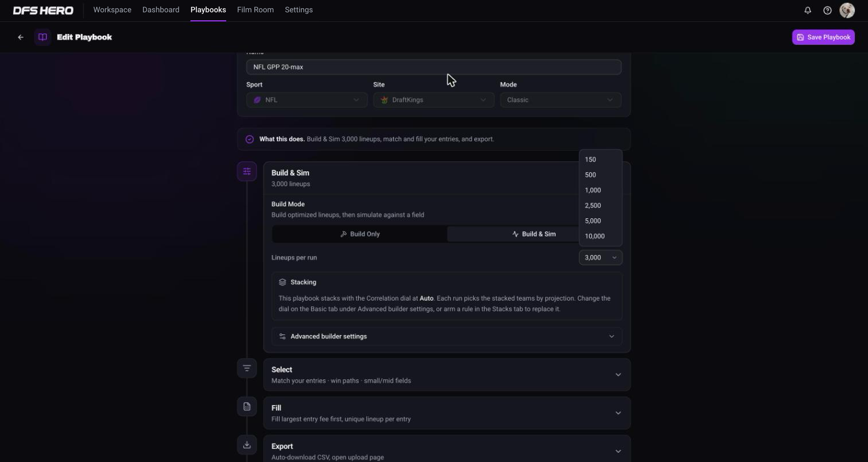Click the Save Playbook button

click(823, 37)
